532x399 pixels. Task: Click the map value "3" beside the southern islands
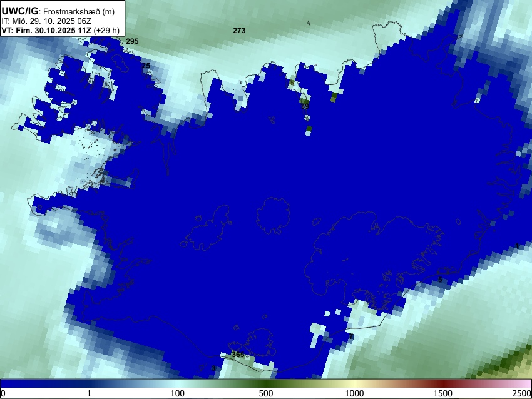tap(213, 368)
